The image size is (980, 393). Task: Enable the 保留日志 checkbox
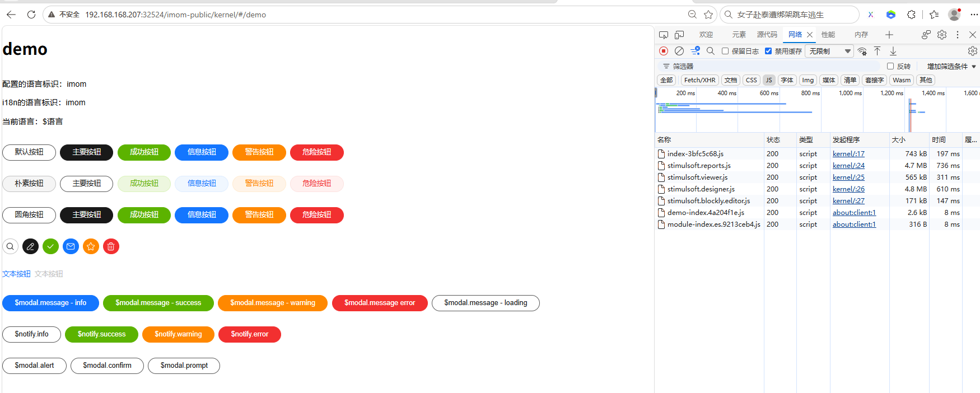pyautogui.click(x=725, y=51)
